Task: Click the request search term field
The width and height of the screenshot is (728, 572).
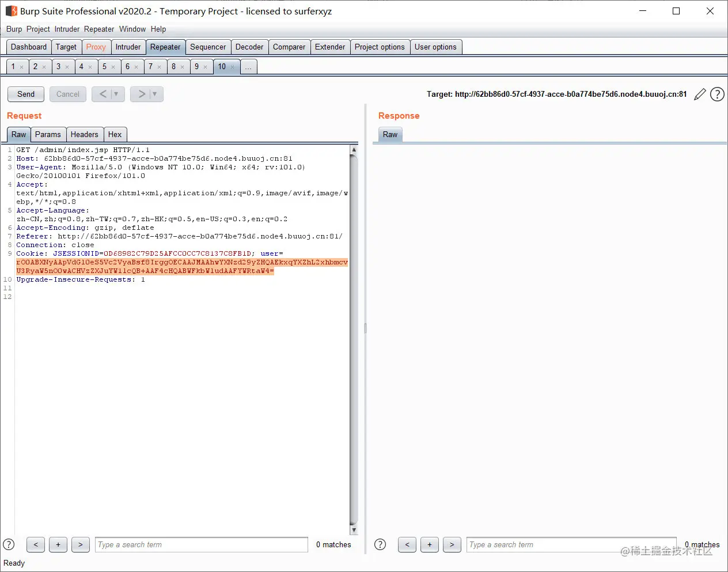Action: pos(202,544)
